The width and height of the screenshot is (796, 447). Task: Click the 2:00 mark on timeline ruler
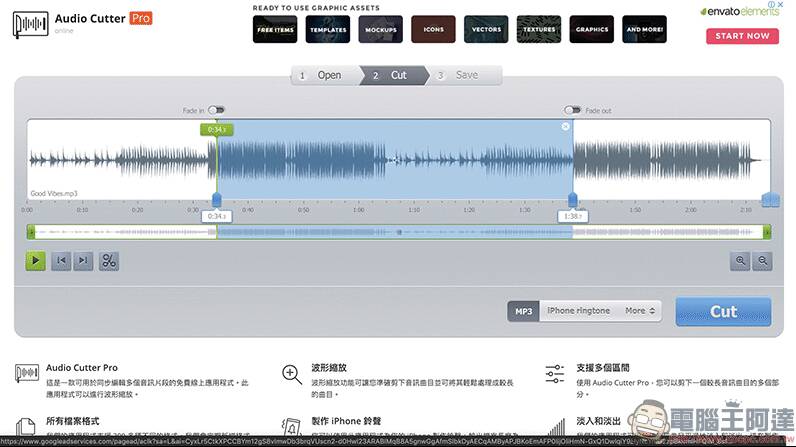point(690,210)
